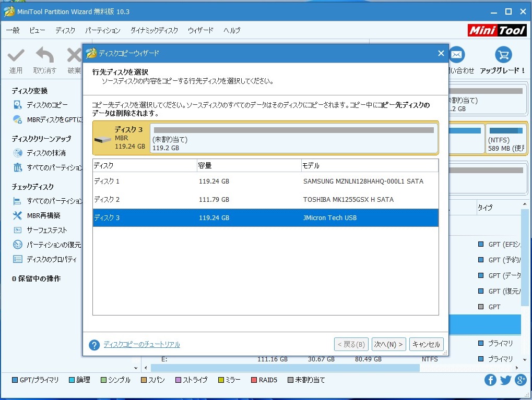Open the Upgrade (アップグレード) cart icon
The image size is (532, 400).
(503, 55)
